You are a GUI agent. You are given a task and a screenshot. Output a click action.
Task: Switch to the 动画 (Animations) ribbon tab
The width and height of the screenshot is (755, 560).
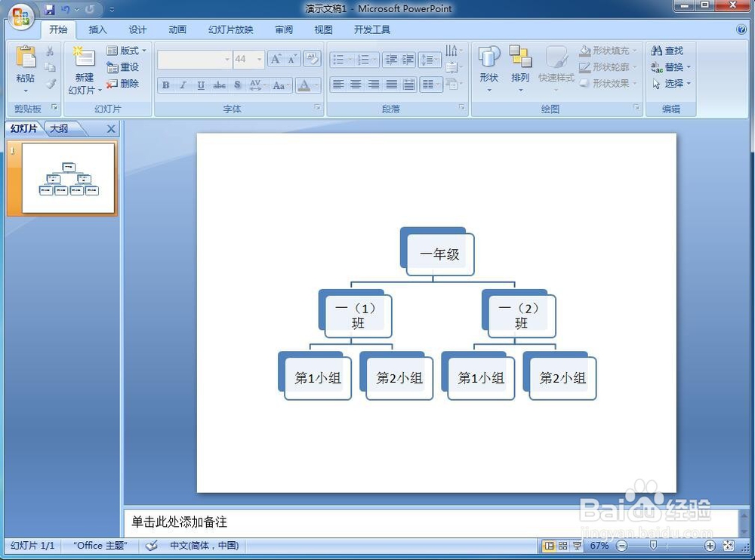177,30
